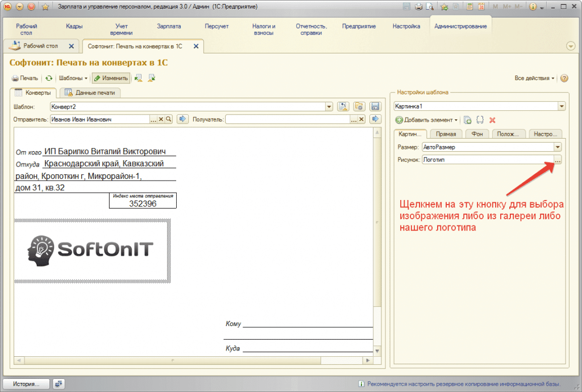Click the info icon in the title bar
The height and width of the screenshot is (392, 582).
point(533,6)
